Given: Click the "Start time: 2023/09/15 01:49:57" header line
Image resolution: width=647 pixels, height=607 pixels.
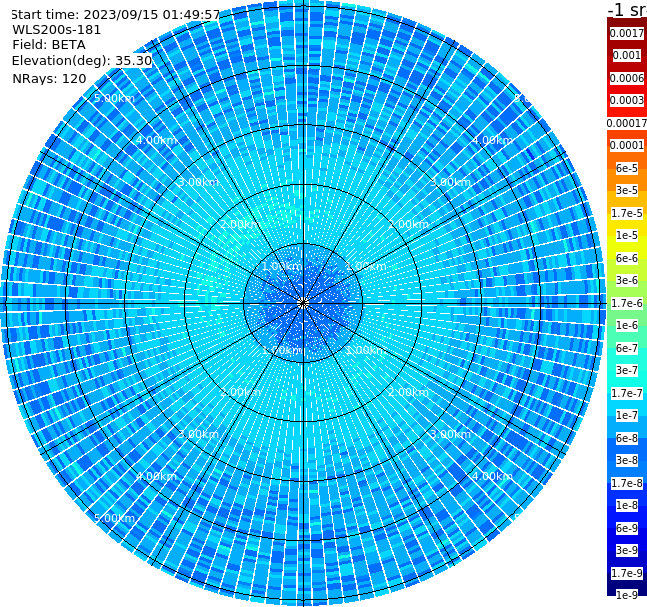Looking at the screenshot, I should (116, 14).
